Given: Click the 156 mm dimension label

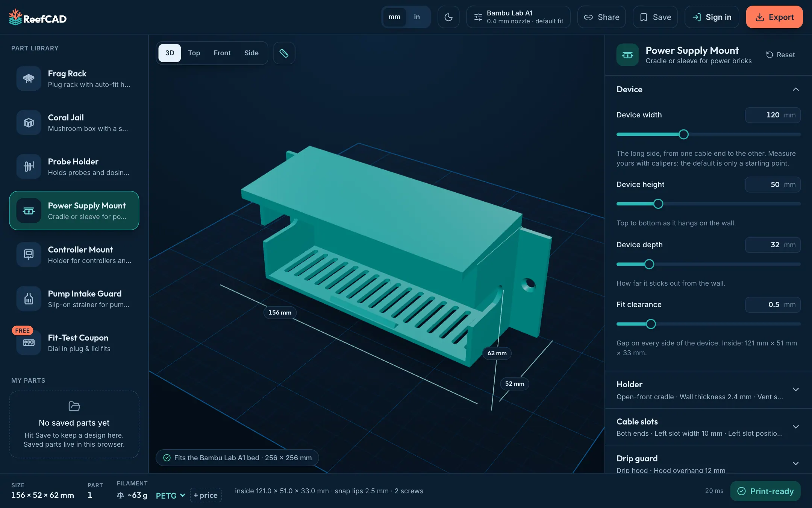Looking at the screenshot, I should 280,312.
